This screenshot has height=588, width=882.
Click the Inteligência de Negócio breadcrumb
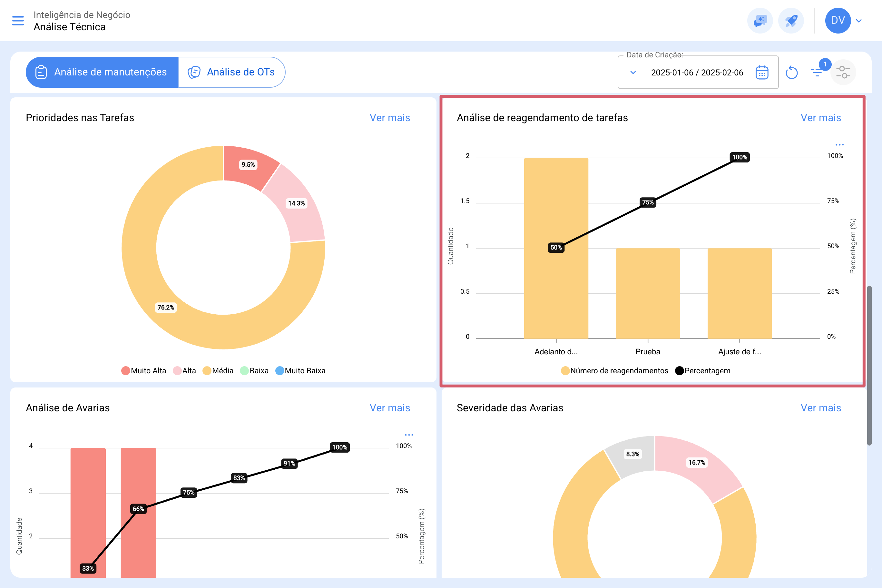(x=82, y=15)
